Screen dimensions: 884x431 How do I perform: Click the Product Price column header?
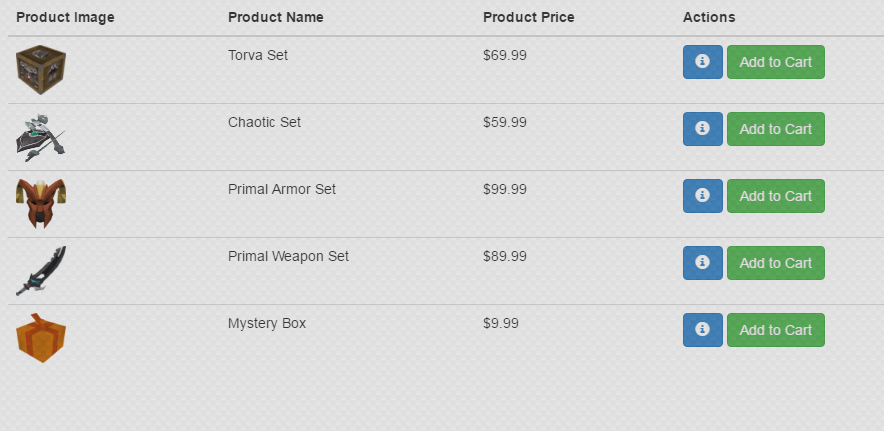(528, 17)
